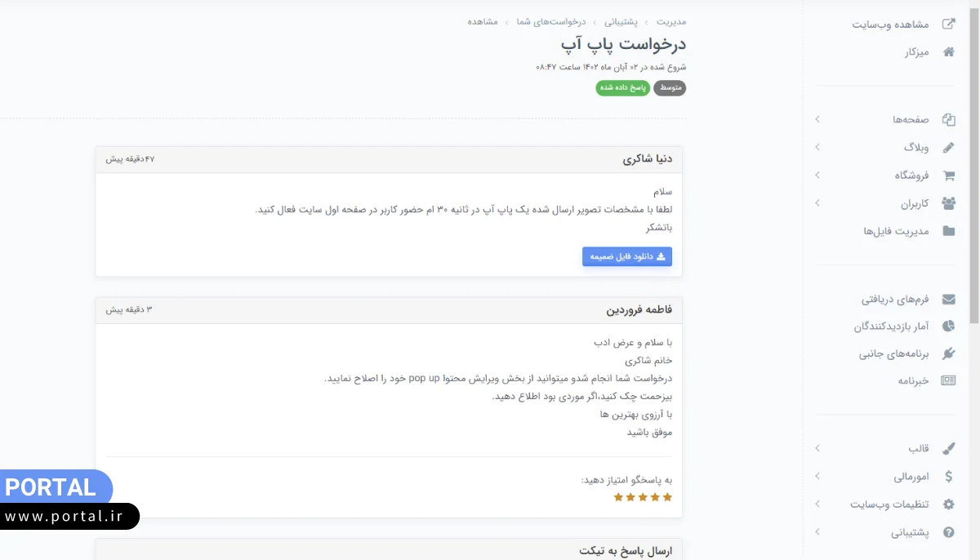The width and height of the screenshot is (980, 560).
Task: Select the کاربران users icon
Action: 948,203
